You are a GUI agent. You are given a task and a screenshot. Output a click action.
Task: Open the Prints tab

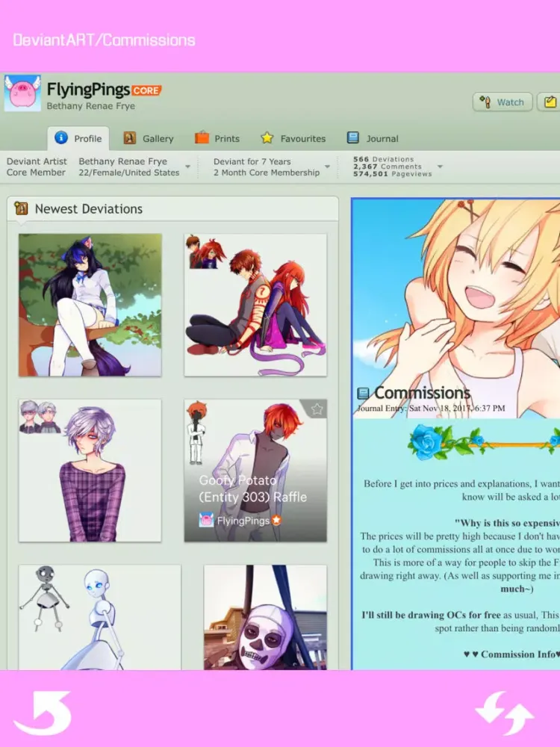pyautogui.click(x=217, y=139)
